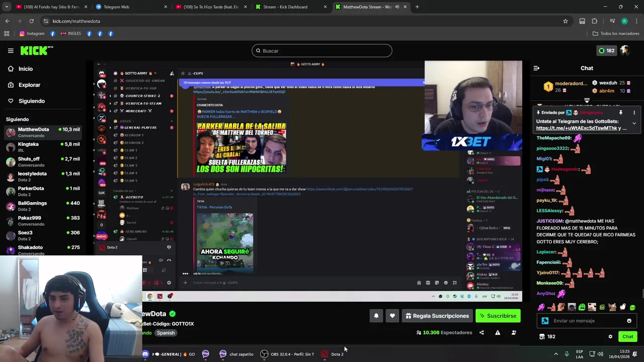Open Shuls_off channel in following list

[43, 161]
